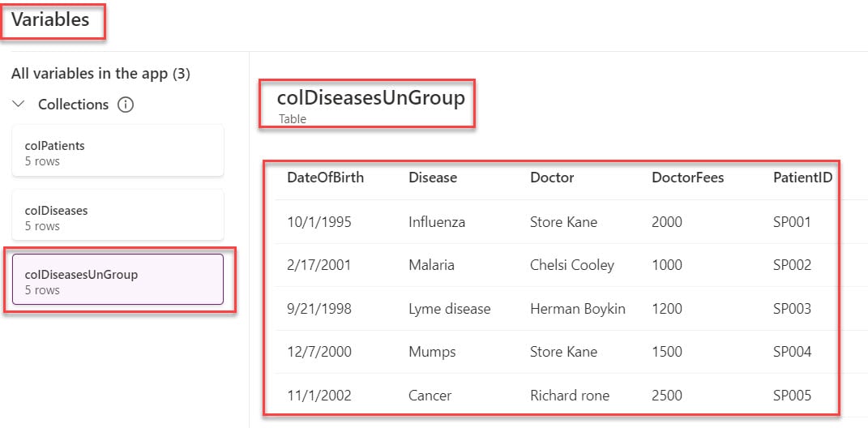The image size is (868, 428).
Task: Select the Lyme disease cell
Action: click(x=449, y=309)
